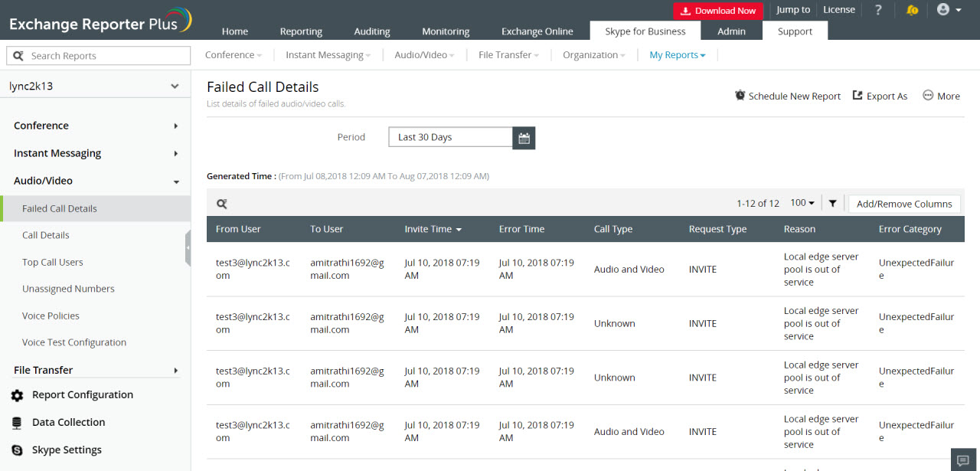This screenshot has width=980, height=471.
Task: Switch to the Reporting tab
Action: [x=301, y=31]
